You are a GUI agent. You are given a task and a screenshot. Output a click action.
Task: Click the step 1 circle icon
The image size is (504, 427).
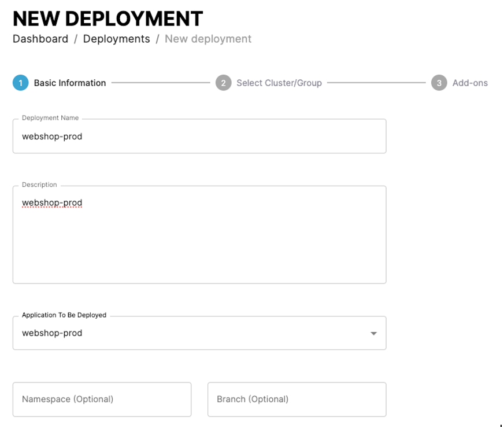(x=20, y=83)
